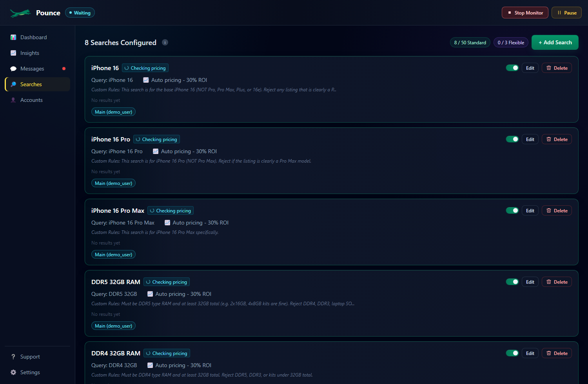Open Settings from sidebar

pyautogui.click(x=37, y=372)
